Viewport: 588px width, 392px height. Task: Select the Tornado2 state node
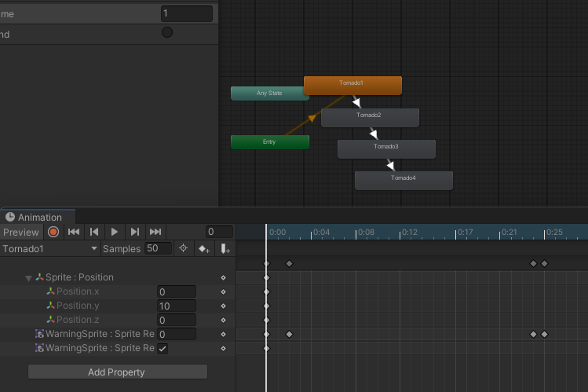point(370,118)
